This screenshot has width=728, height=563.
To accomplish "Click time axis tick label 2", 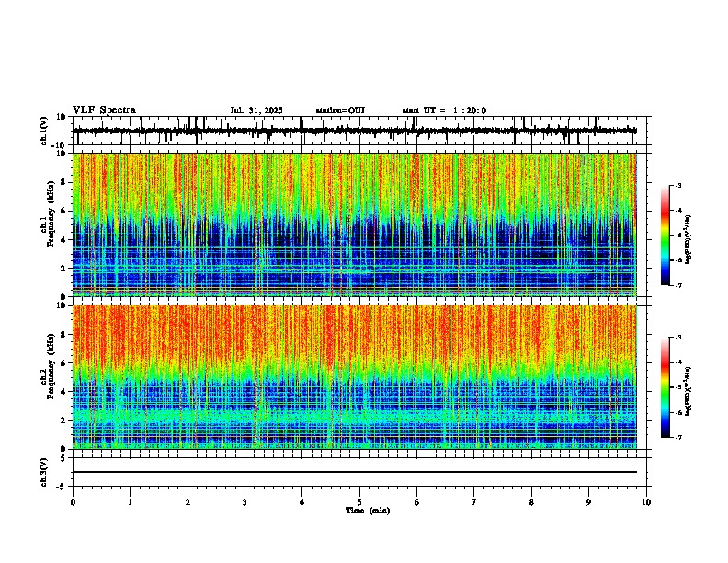I will (x=188, y=502).
